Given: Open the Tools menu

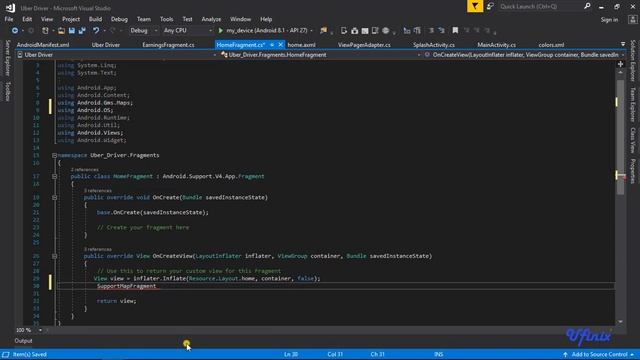Looking at the screenshot, I should (x=167, y=19).
